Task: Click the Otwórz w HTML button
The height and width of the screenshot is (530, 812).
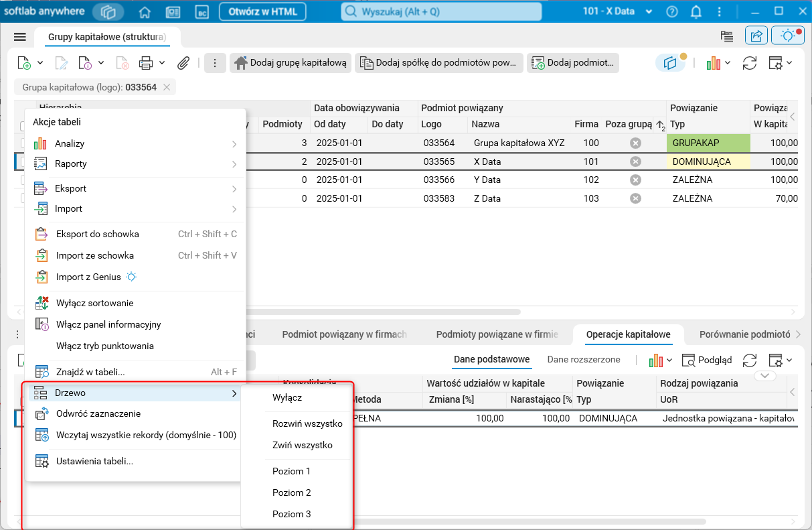Action: point(262,12)
